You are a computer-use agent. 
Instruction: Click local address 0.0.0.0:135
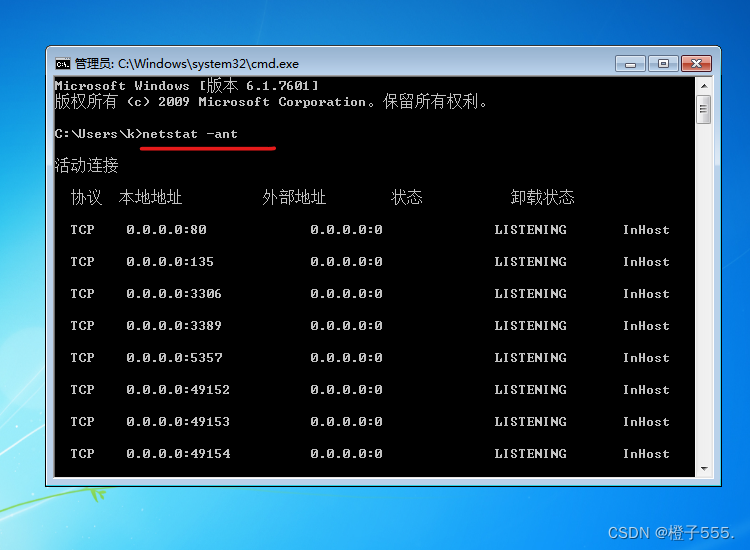click(x=170, y=262)
